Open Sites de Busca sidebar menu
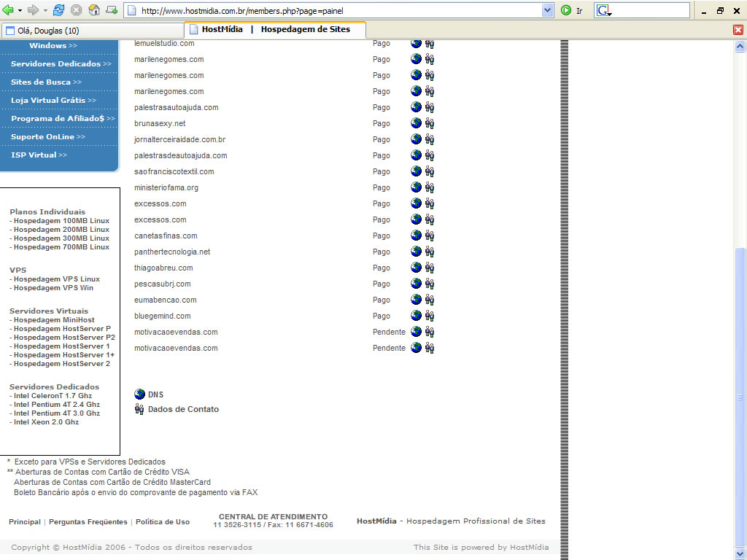 pos(46,82)
